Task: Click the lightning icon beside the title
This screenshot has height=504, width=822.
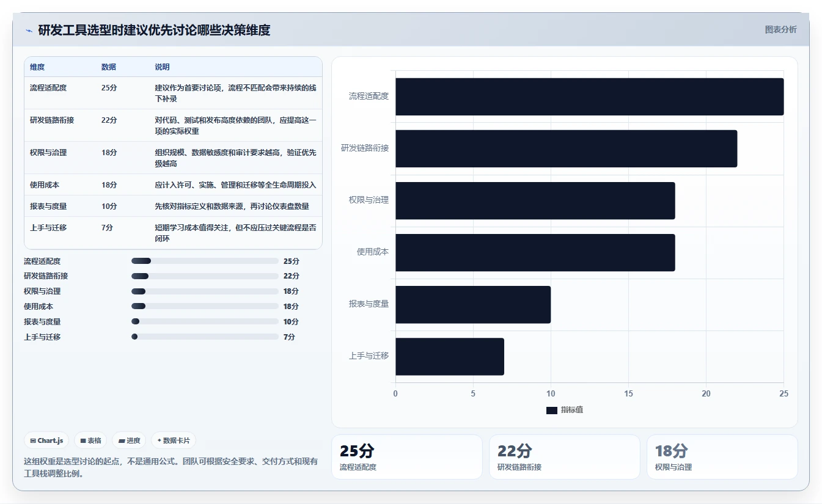Action: (x=29, y=31)
